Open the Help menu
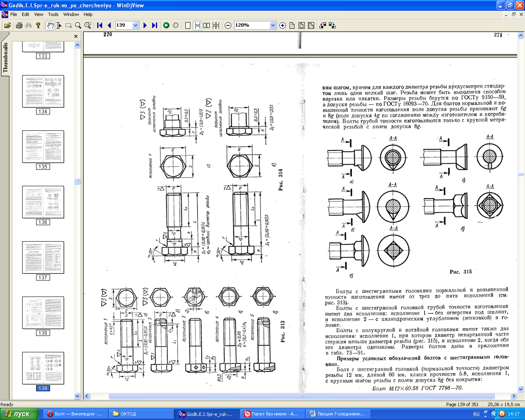The image size is (525, 420). click(88, 14)
